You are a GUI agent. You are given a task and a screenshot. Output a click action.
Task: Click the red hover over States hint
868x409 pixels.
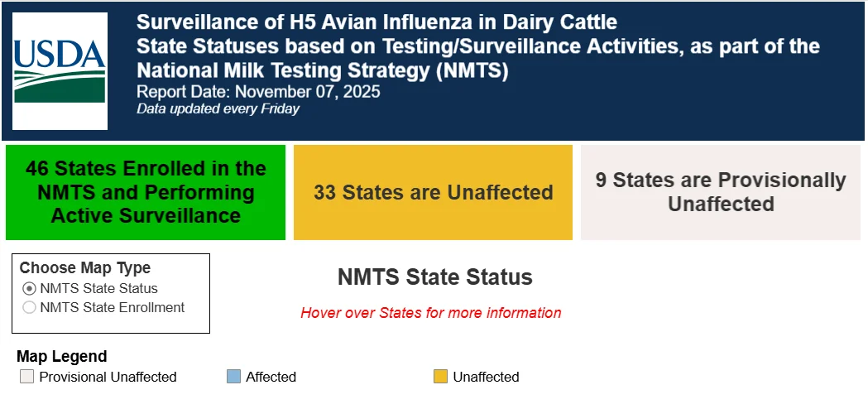430,313
